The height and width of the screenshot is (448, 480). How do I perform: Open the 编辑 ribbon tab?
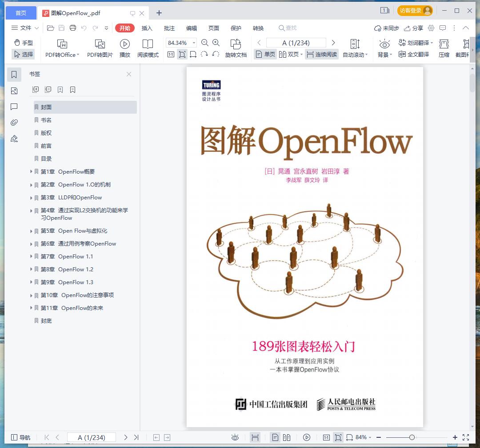[x=191, y=28]
